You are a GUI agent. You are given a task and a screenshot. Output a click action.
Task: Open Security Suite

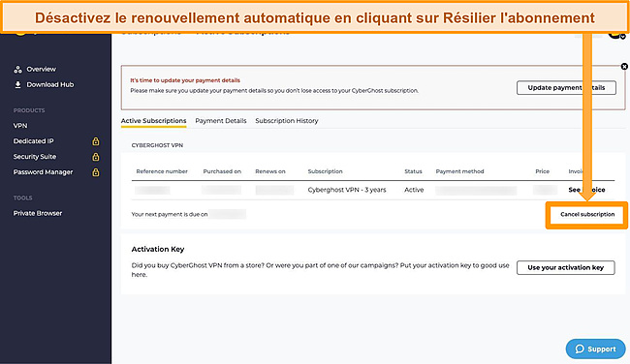[35, 157]
